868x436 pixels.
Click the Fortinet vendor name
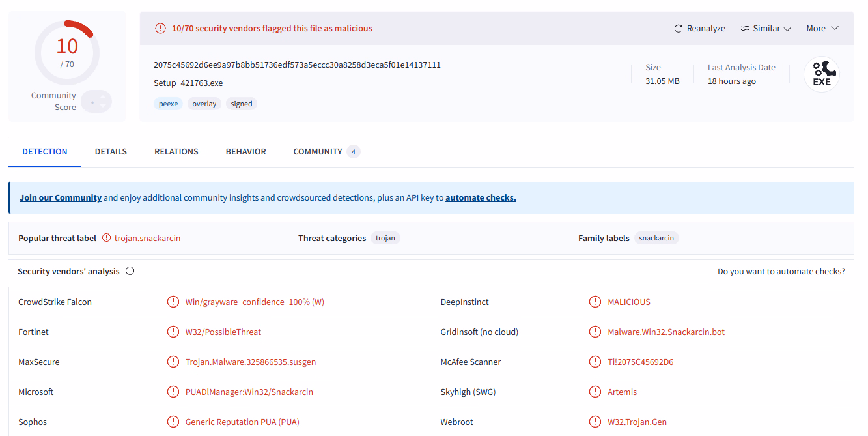click(33, 332)
